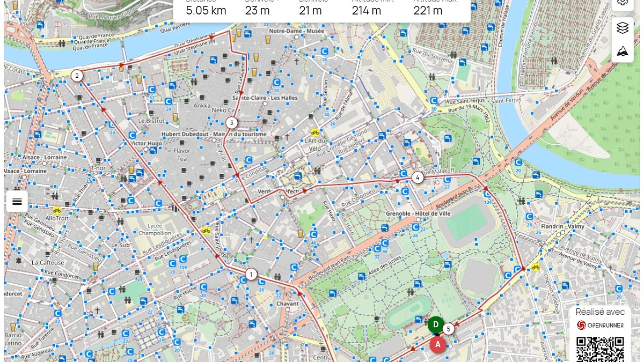Click the QR code under the Openrunner logo
This screenshot has height=362, width=644.
[x=600, y=349]
